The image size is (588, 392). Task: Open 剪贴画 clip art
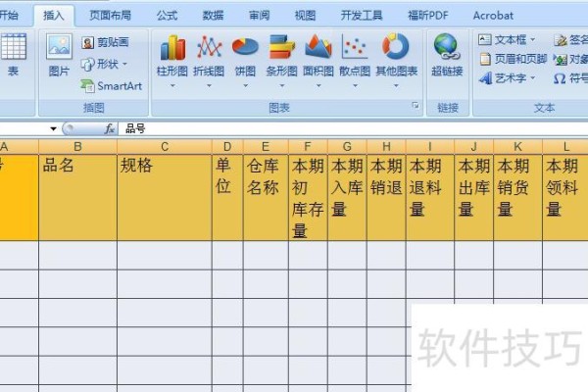[x=106, y=42]
